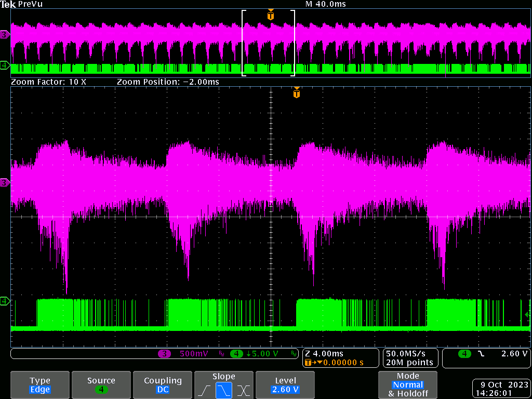Click the trigger T marker in overview
Image resolution: width=532 pixels, height=399 pixels.
(270, 16)
